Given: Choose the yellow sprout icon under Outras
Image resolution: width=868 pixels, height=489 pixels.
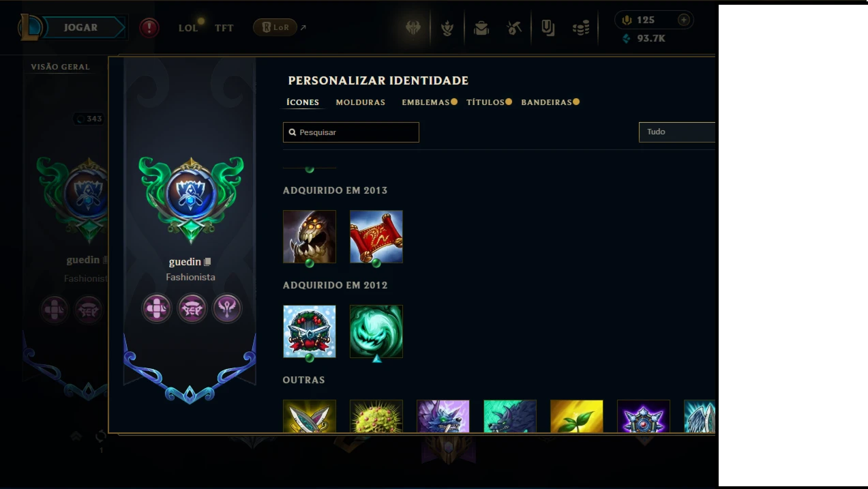Looking at the screenshot, I should (577, 416).
